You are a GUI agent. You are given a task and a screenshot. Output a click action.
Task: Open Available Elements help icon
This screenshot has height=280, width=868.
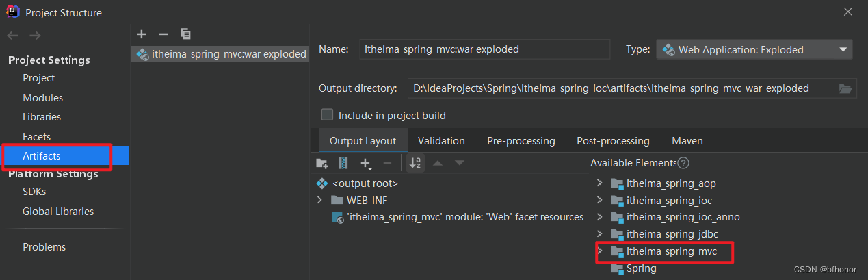[x=683, y=163]
